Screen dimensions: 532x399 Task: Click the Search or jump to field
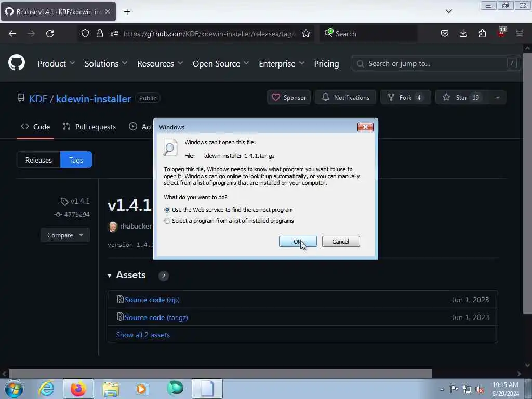coord(436,63)
